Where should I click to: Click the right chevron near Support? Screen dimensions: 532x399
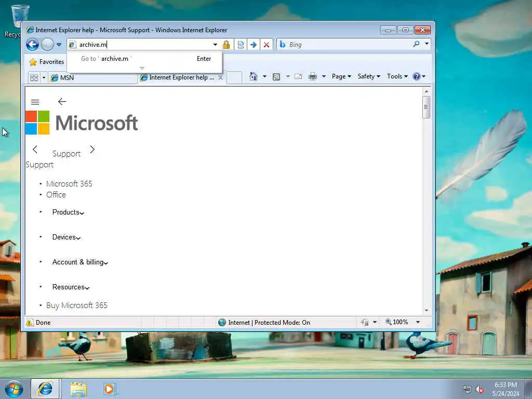tap(92, 149)
